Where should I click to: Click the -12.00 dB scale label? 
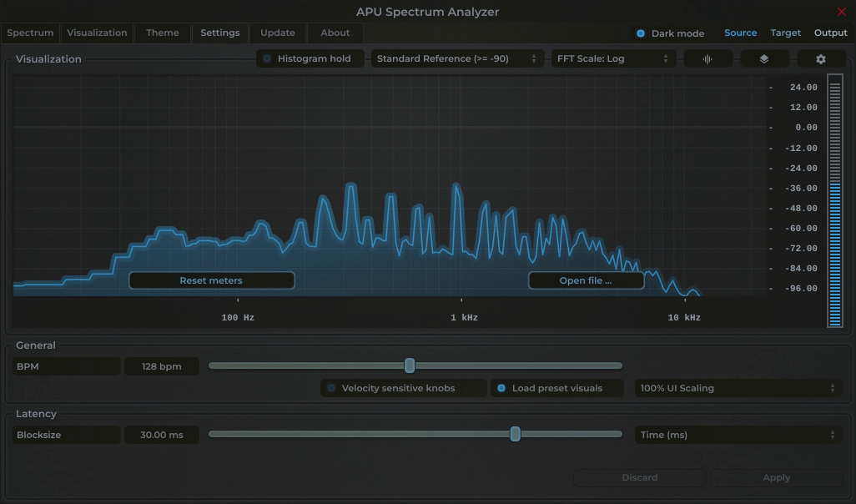pos(801,149)
